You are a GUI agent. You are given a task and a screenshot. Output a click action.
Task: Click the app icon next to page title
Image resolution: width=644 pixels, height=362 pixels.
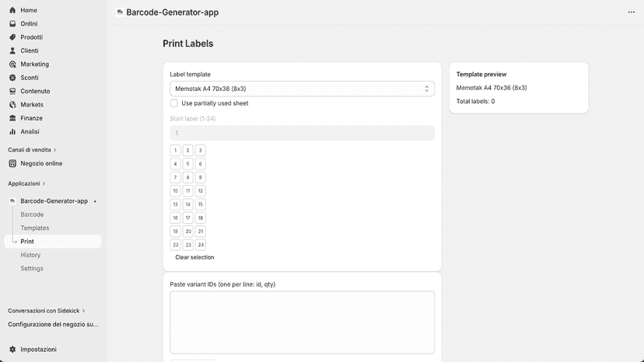[x=120, y=12]
